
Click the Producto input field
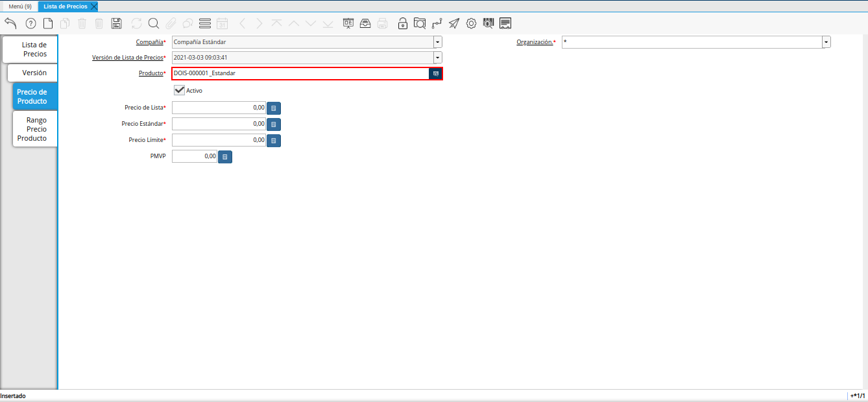click(300, 73)
